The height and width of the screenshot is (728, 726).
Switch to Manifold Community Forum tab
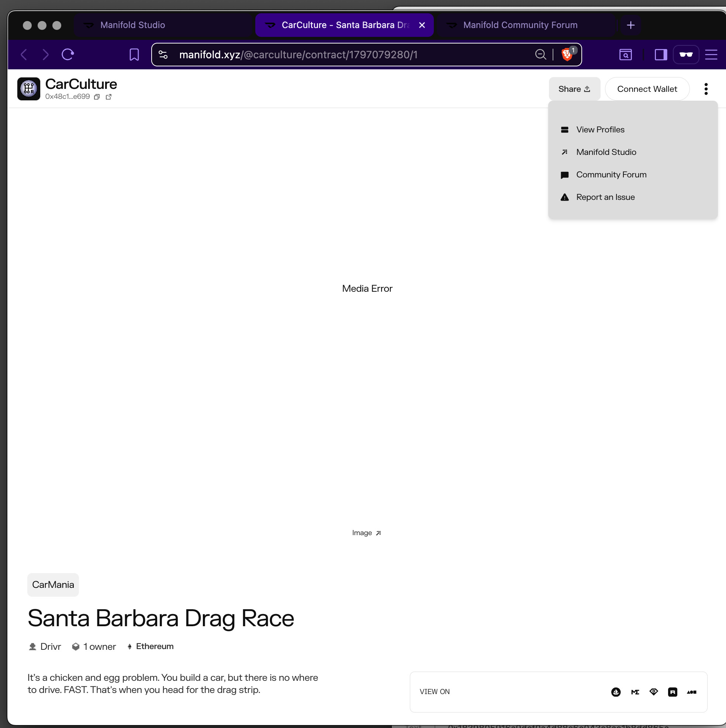pyautogui.click(x=526, y=25)
